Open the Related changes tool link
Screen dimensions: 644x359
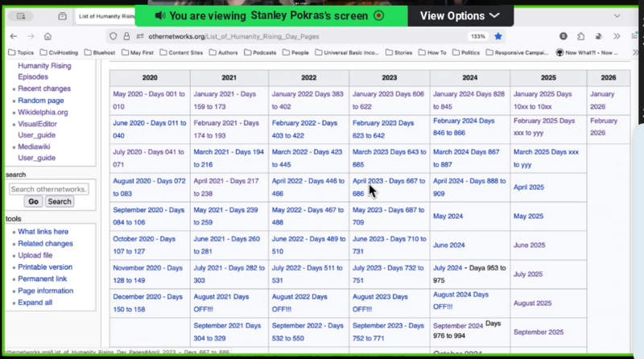(x=45, y=244)
